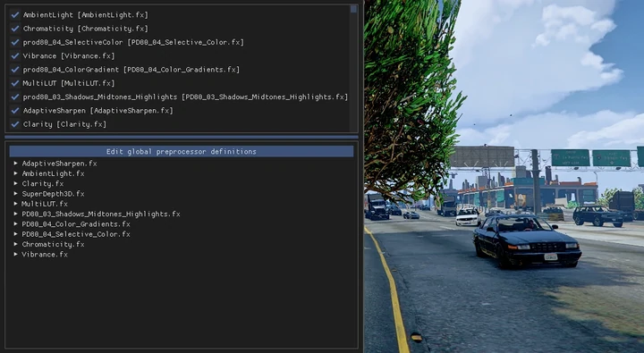Expand PD80_04_Selective_Color.fx arrow
The height and width of the screenshot is (353, 644).
pyautogui.click(x=15, y=234)
